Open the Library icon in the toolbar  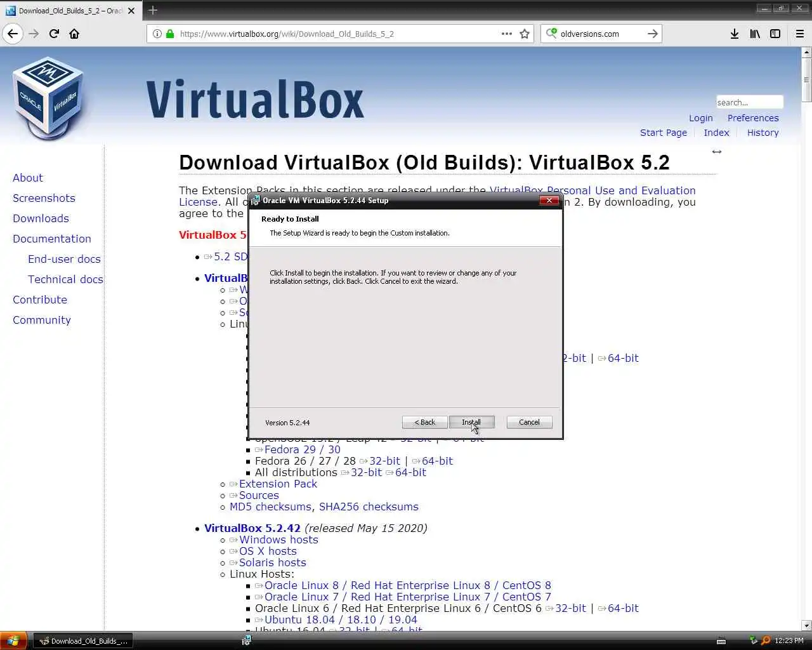tap(755, 34)
